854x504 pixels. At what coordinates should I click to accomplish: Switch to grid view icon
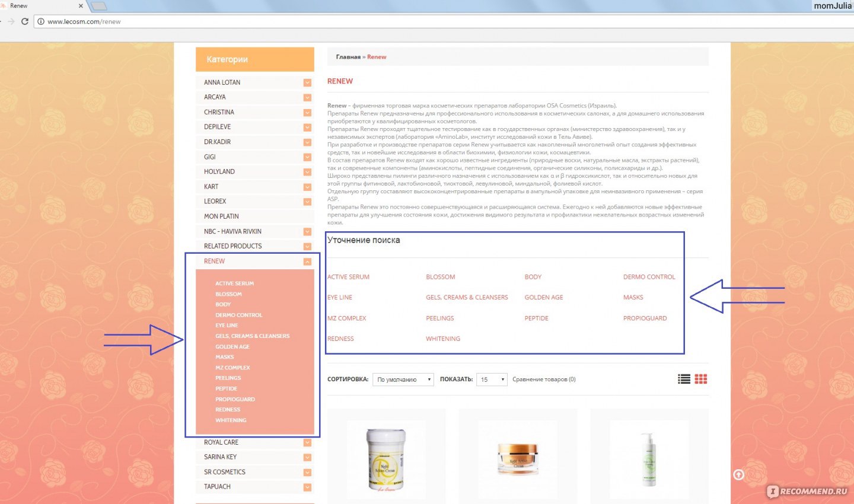coord(701,379)
